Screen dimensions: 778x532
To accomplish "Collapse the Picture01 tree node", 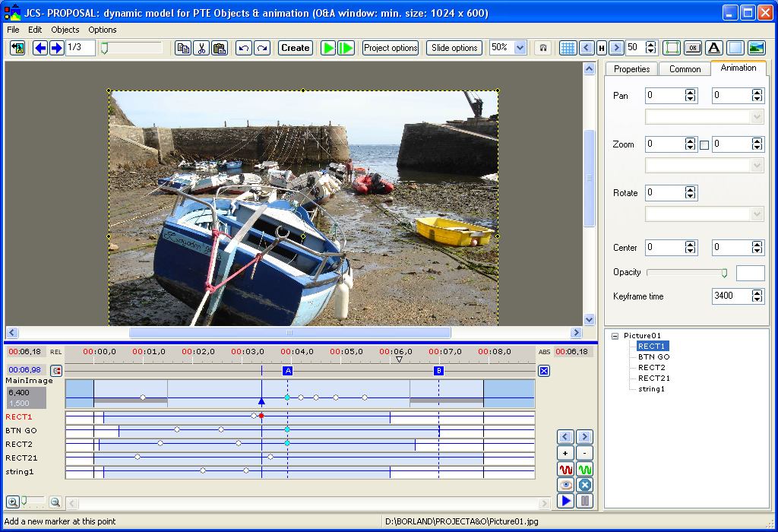I will pyautogui.click(x=614, y=336).
